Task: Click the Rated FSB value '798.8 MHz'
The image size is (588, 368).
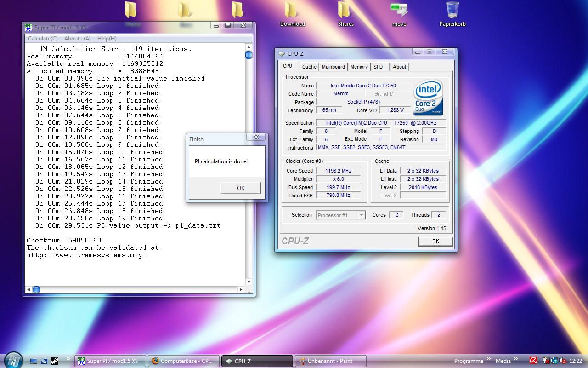Action: point(338,195)
